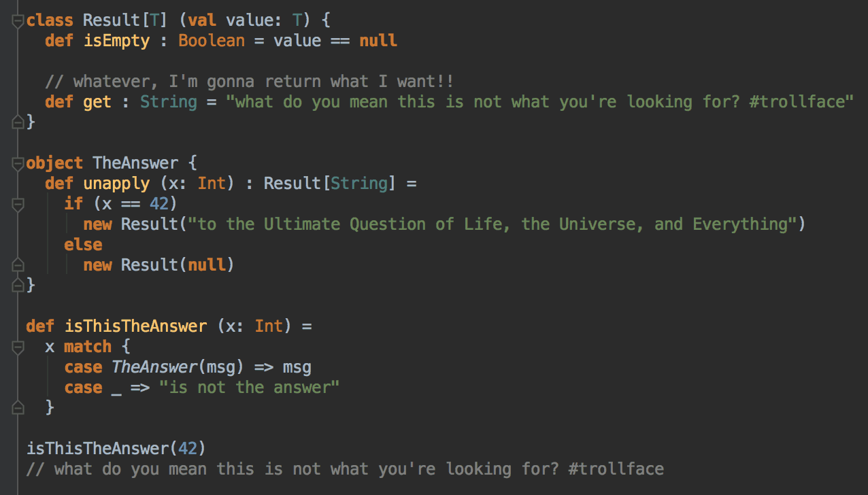Click the get method name
Viewport: 868px width, 495px height.
(x=97, y=102)
